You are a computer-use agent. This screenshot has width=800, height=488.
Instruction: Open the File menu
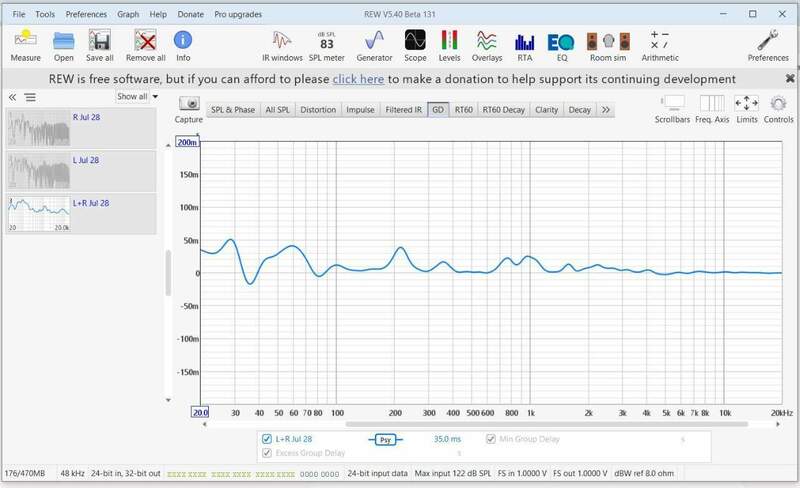tap(19, 14)
